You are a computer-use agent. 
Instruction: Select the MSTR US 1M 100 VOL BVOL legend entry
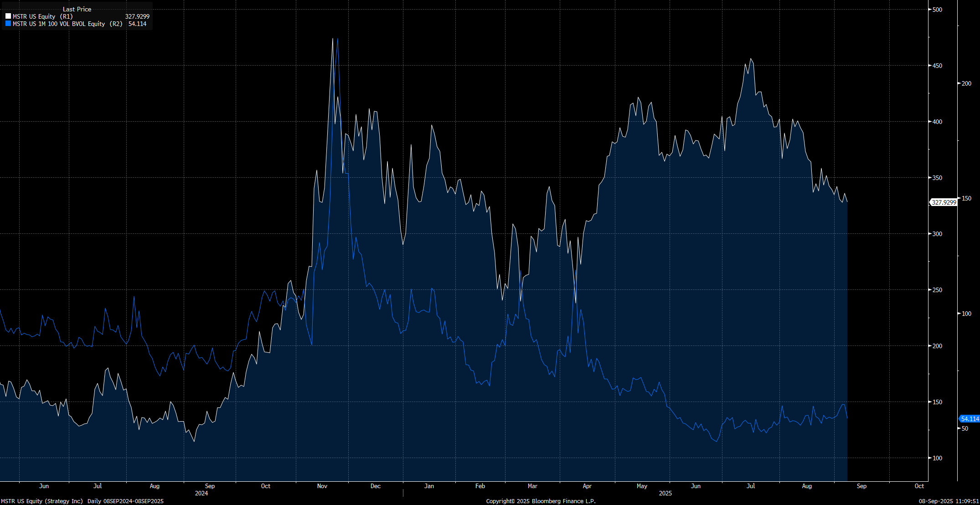coord(67,24)
